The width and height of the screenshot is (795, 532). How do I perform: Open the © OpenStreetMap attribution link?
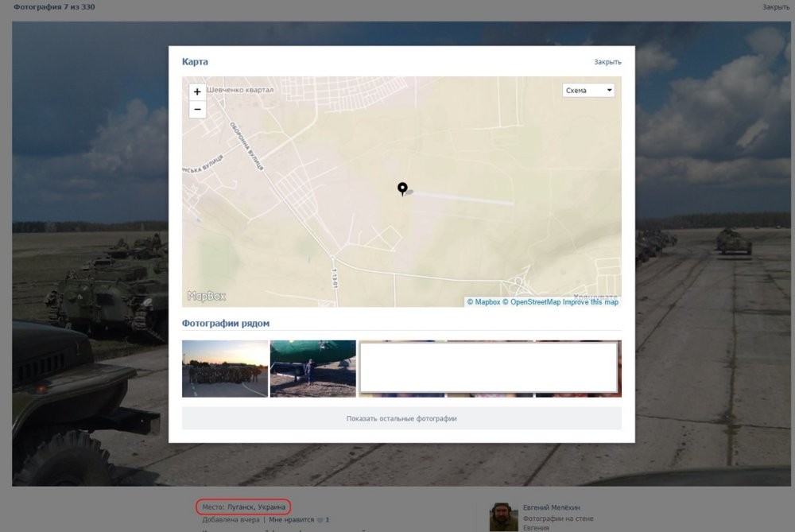[531, 302]
